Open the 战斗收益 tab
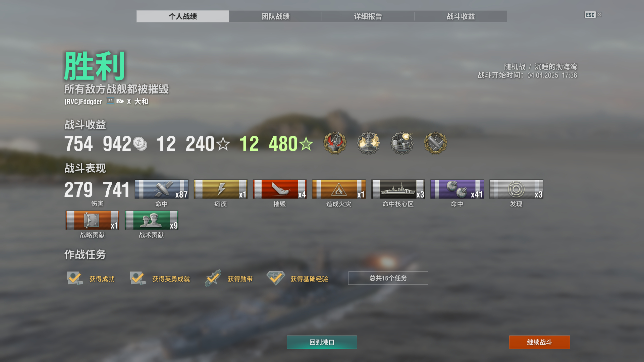 pos(461,16)
